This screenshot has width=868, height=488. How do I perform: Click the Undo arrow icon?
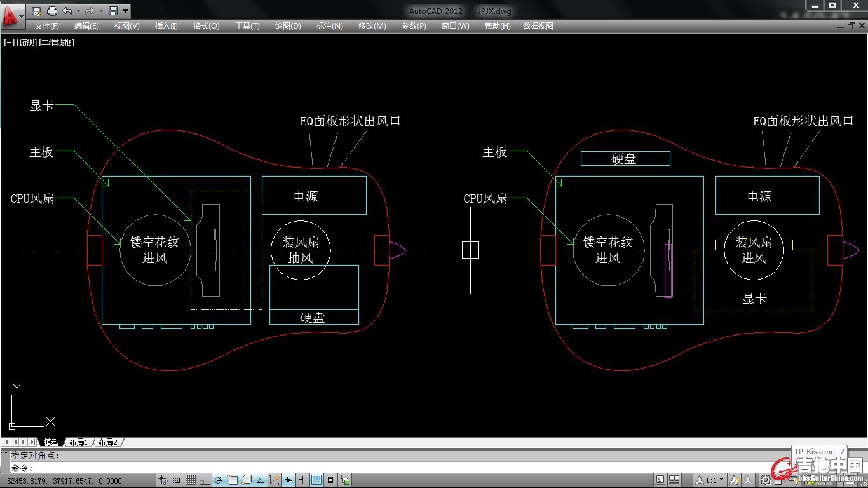coord(67,11)
